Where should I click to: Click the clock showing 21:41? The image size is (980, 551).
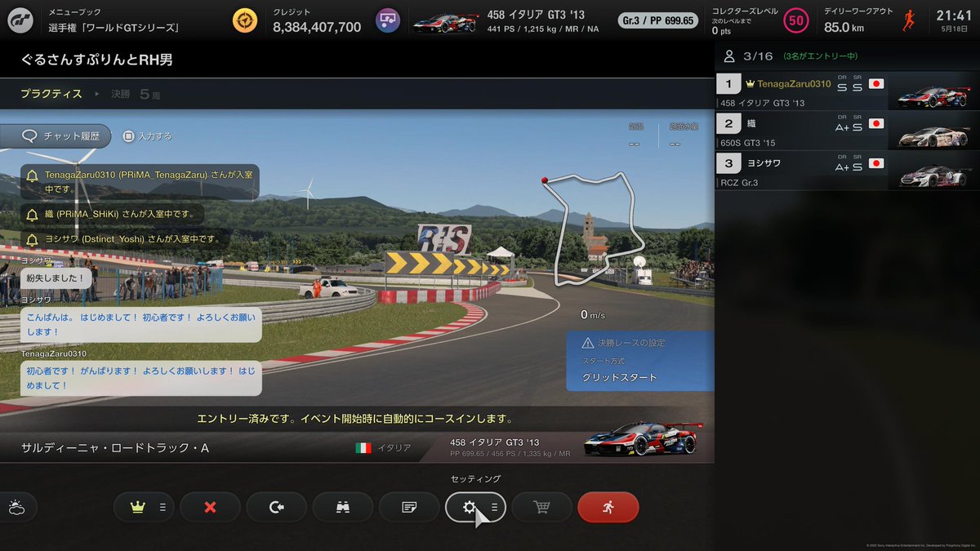pos(954,15)
